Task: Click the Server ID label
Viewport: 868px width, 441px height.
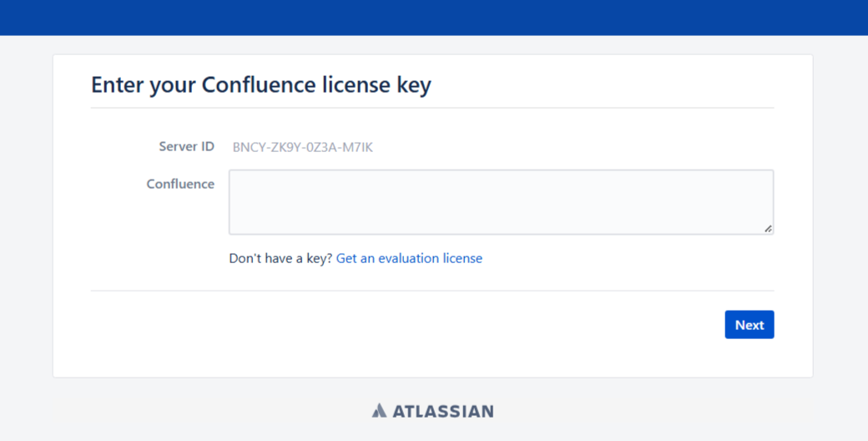Action: pyautogui.click(x=187, y=146)
